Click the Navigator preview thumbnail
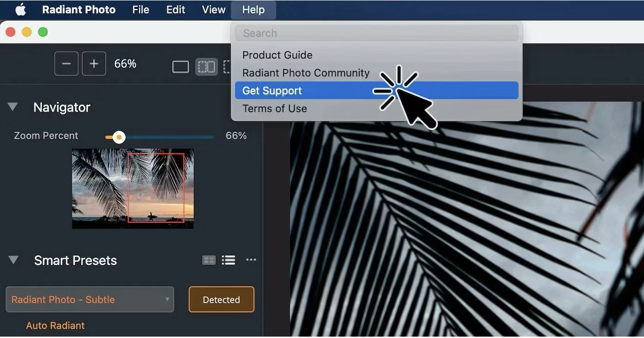The width and height of the screenshot is (644, 338). click(133, 188)
